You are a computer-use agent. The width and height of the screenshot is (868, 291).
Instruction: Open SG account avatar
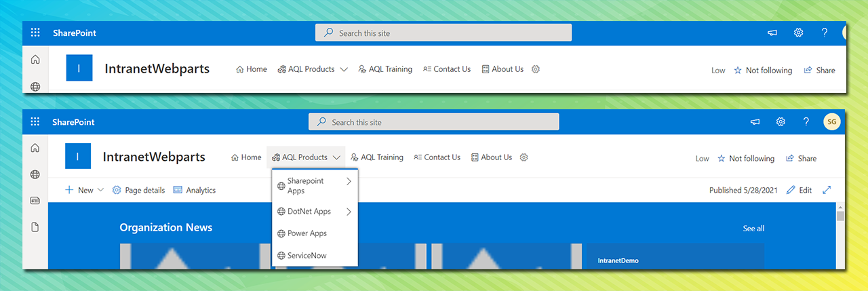(832, 122)
